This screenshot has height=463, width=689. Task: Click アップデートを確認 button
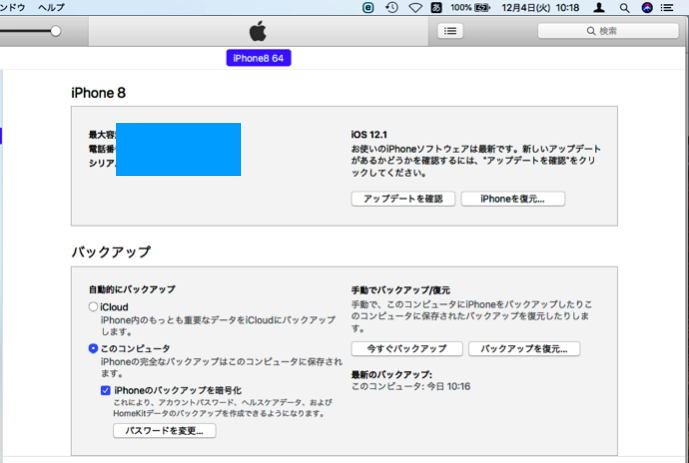(403, 199)
